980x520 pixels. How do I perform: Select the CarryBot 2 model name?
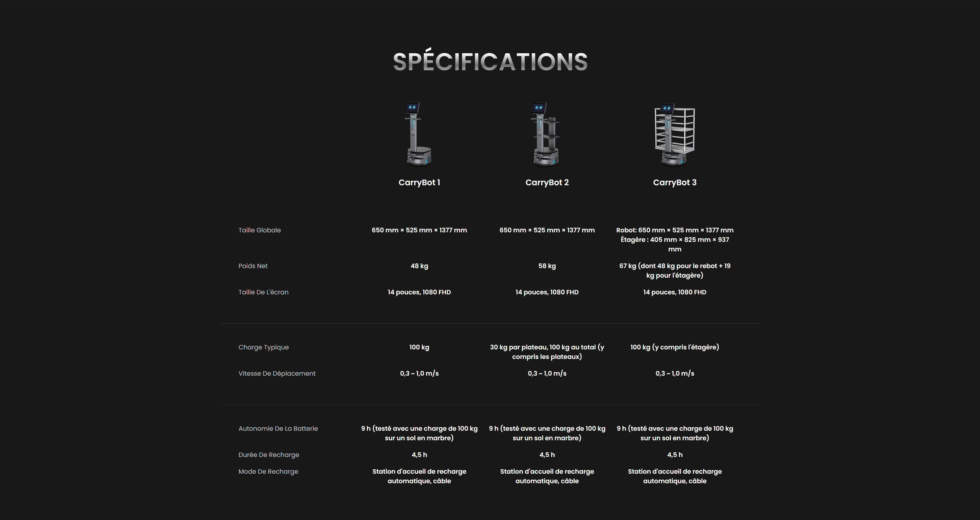[x=547, y=182]
